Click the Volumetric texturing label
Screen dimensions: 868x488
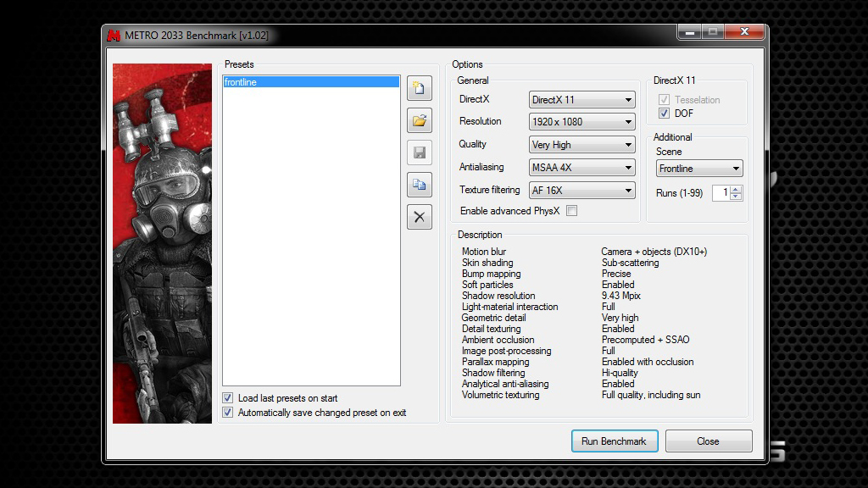[x=500, y=395]
